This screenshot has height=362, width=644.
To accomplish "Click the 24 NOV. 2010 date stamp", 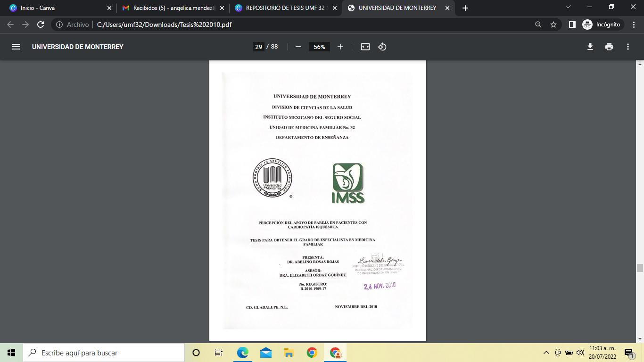I will (380, 286).
